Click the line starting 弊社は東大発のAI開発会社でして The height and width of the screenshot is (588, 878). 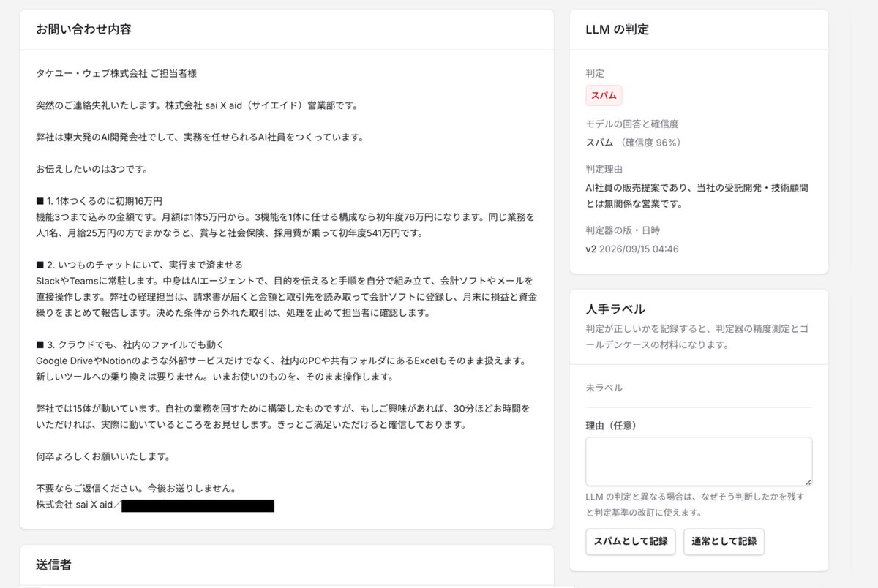tap(200, 137)
